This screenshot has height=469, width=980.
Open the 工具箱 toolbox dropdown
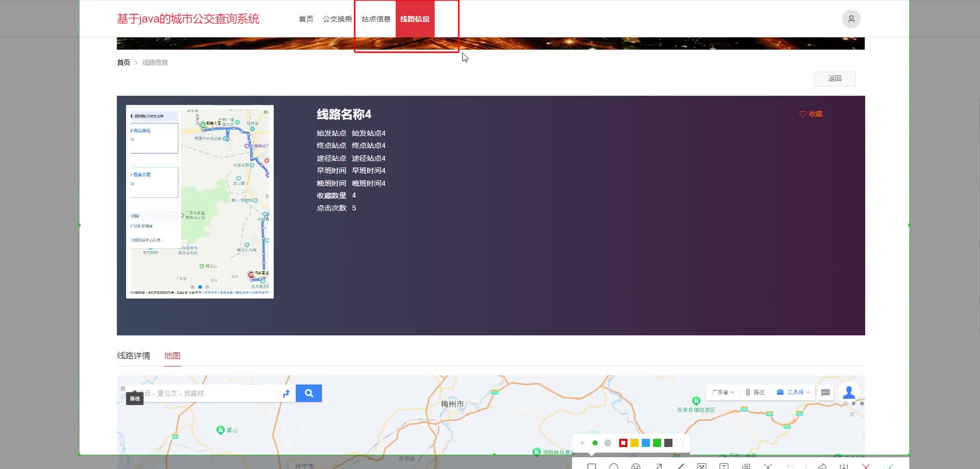(x=792, y=392)
